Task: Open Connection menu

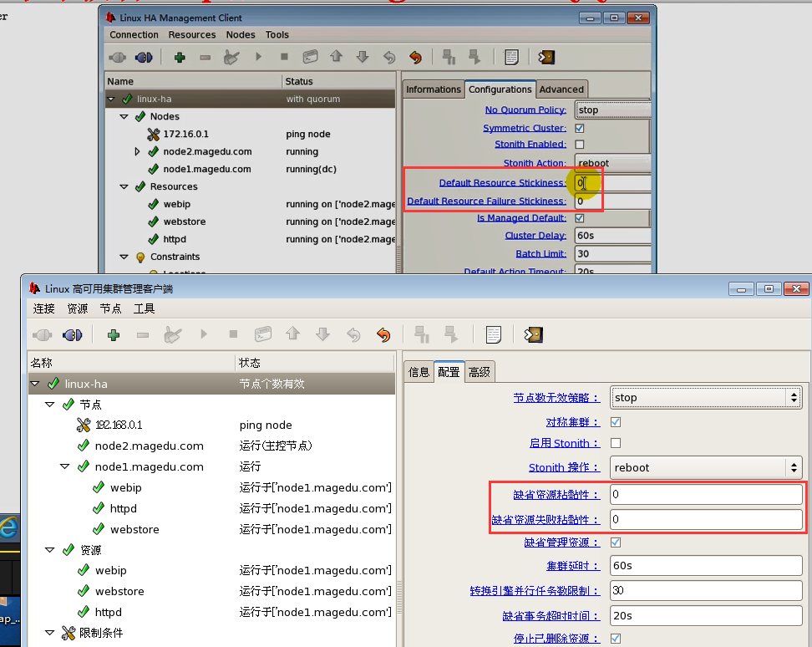Action: pyautogui.click(x=134, y=35)
